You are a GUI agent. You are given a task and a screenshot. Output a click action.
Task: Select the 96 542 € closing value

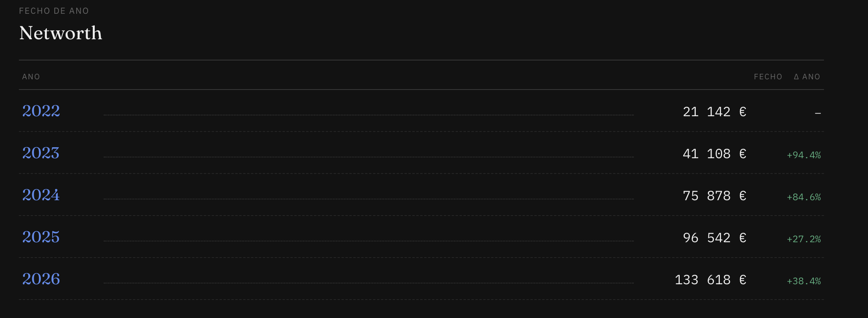[x=714, y=238]
